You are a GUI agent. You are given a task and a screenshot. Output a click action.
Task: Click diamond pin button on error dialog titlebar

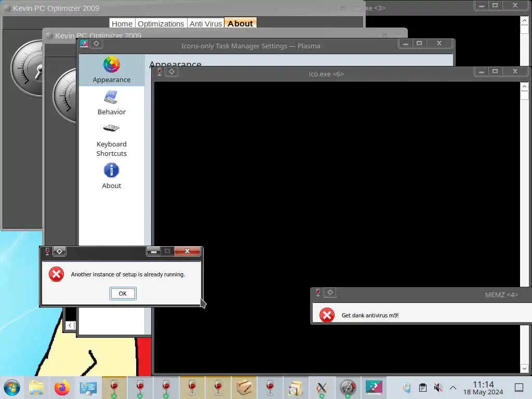pyautogui.click(x=59, y=251)
